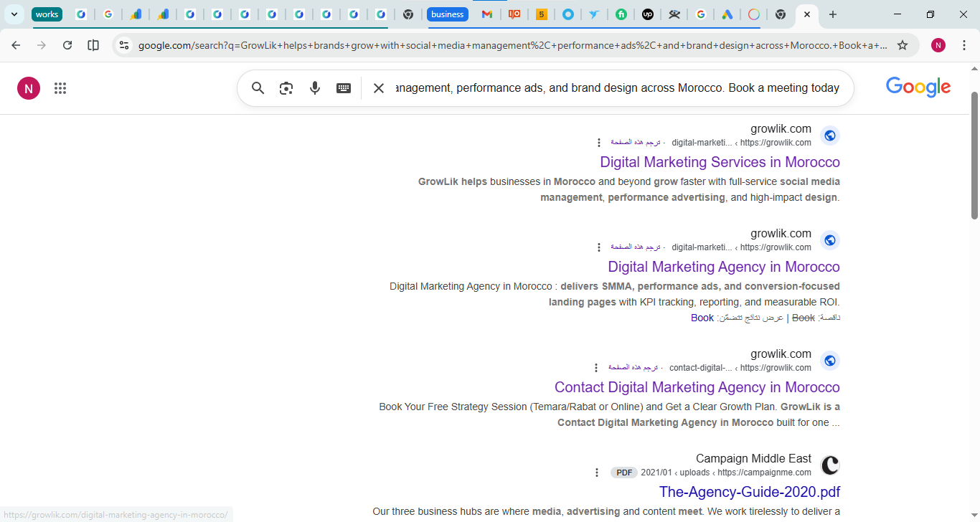Image resolution: width=980 pixels, height=522 pixels.
Task: Close the active tab
Action: tap(807, 14)
